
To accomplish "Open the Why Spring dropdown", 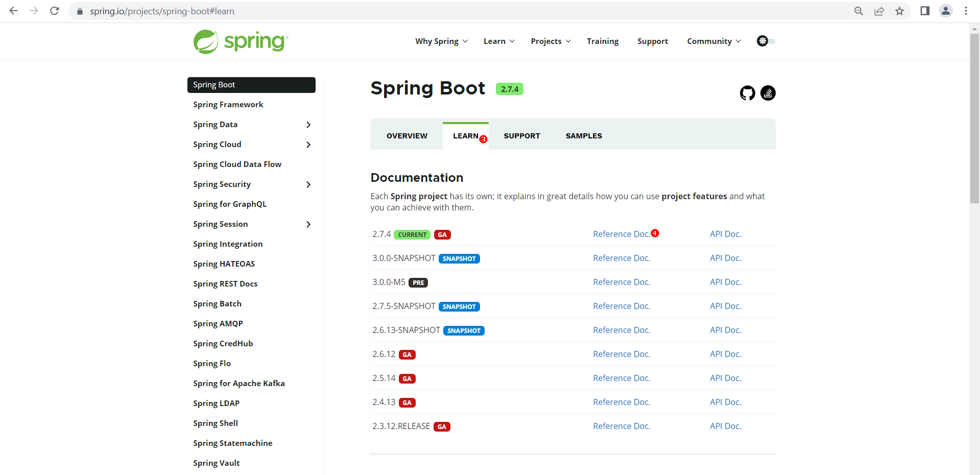I will (441, 41).
